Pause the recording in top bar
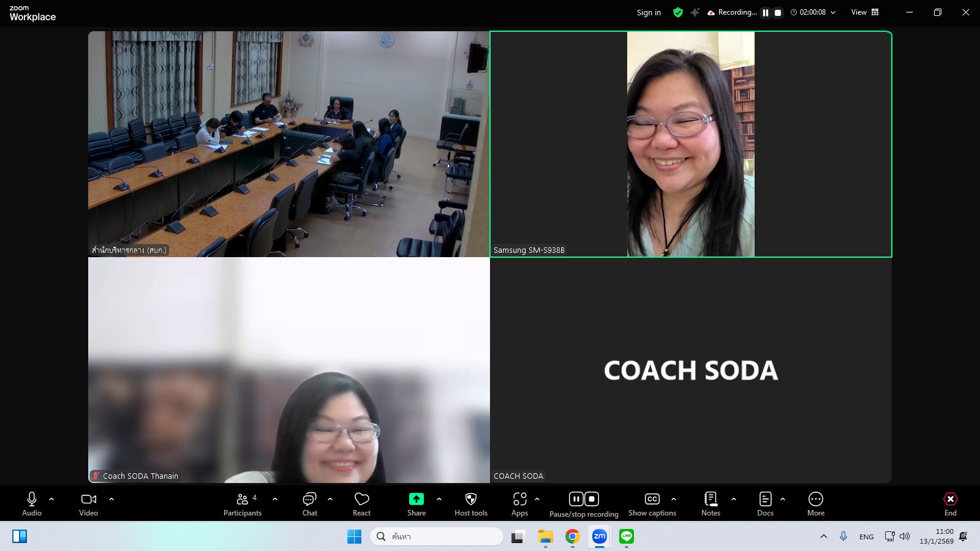The width and height of the screenshot is (980, 551). (766, 12)
